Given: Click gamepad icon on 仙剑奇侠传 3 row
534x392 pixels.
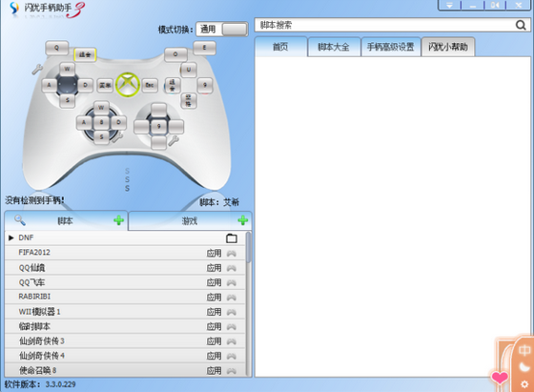Looking at the screenshot, I should (232, 341).
